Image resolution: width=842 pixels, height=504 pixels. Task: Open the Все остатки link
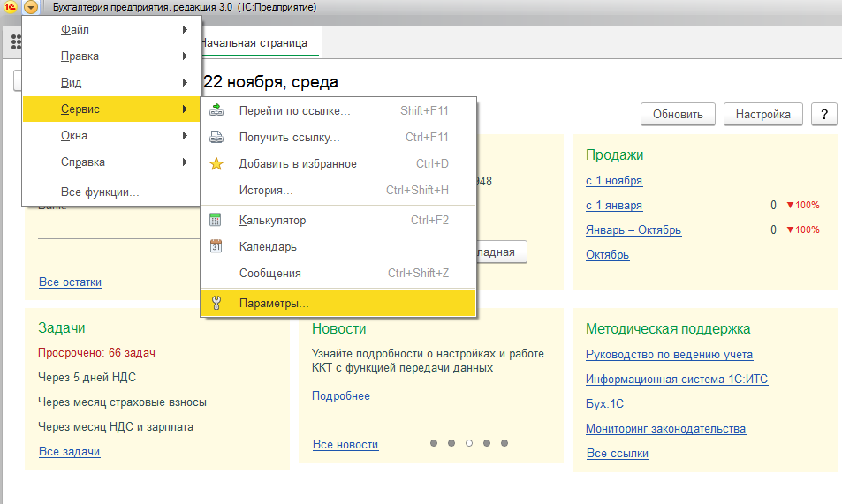point(71,282)
